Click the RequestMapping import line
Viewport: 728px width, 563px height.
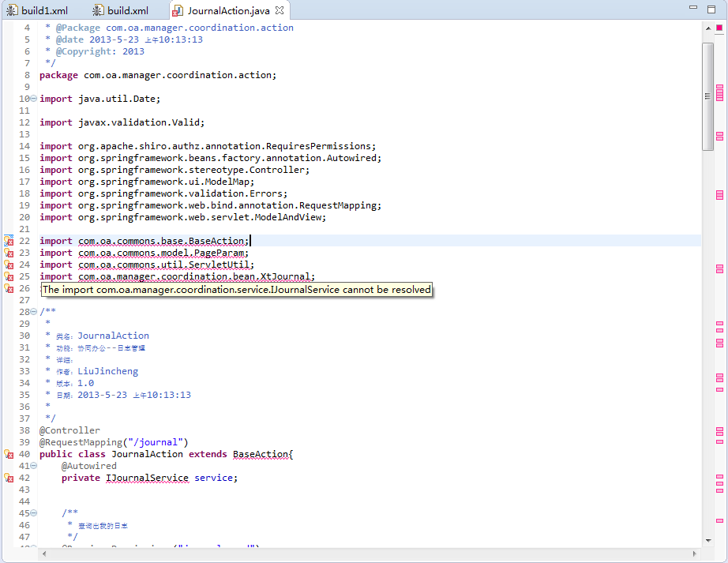click(210, 205)
